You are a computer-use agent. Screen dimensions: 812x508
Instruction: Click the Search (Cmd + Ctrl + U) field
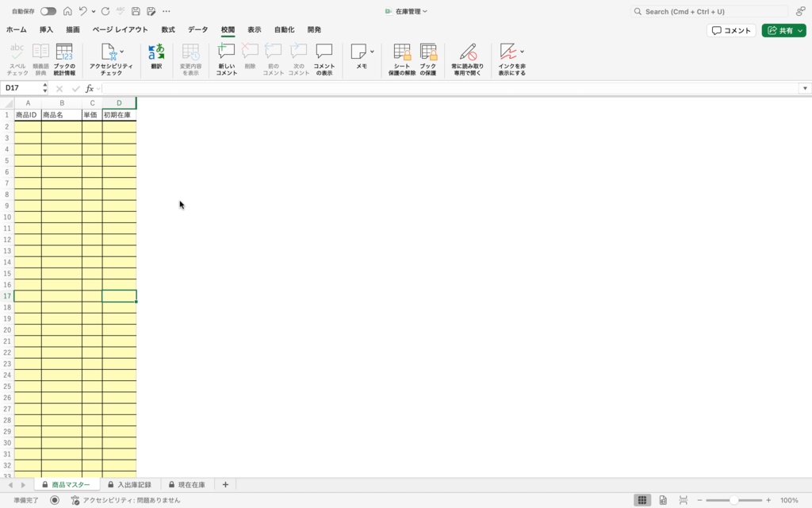tap(709, 11)
